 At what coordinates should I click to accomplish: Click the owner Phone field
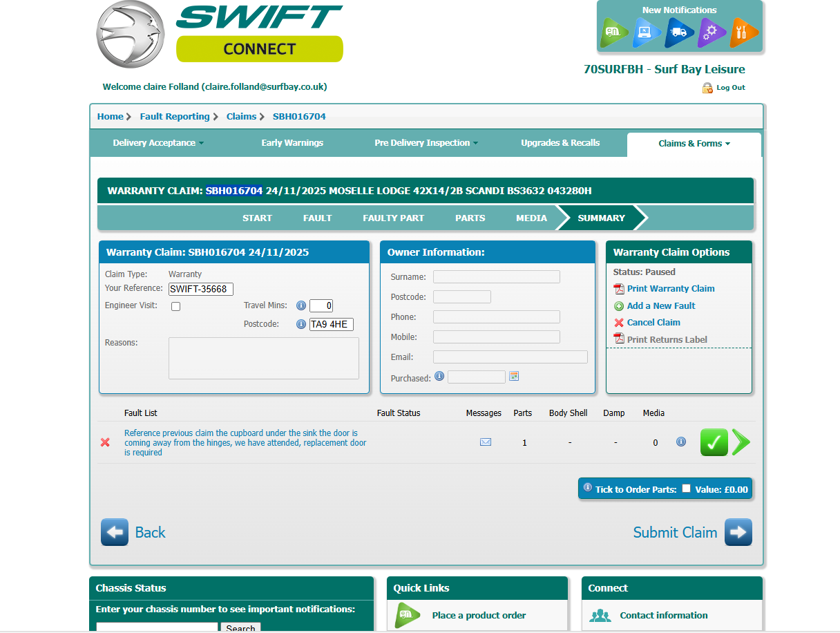click(497, 317)
